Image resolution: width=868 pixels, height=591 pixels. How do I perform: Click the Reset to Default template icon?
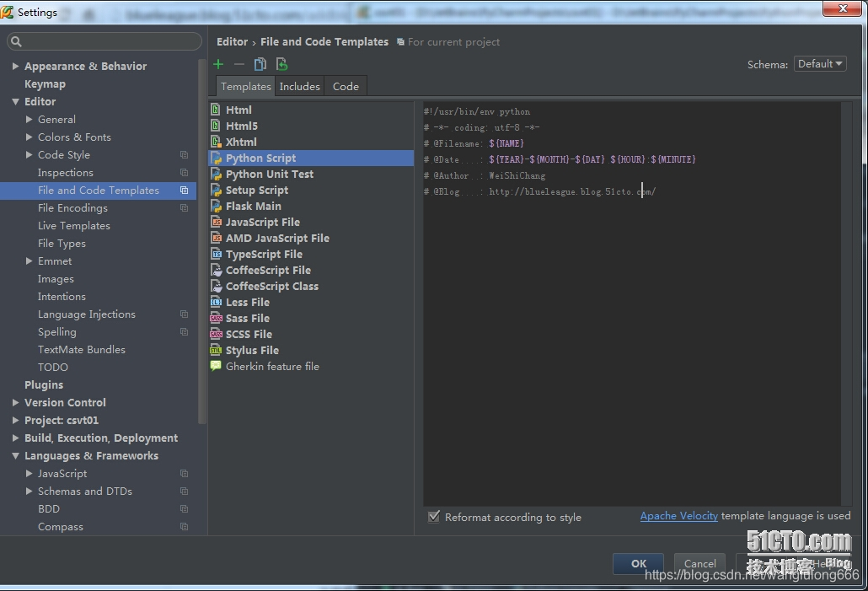coord(281,64)
